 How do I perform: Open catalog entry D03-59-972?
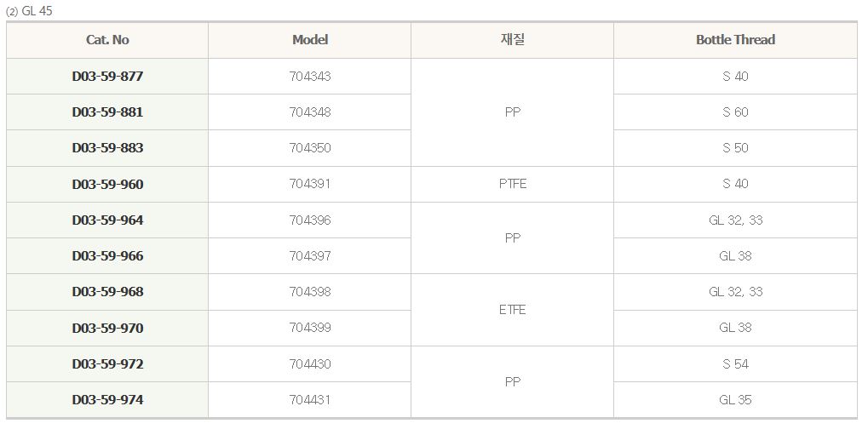[x=107, y=364]
